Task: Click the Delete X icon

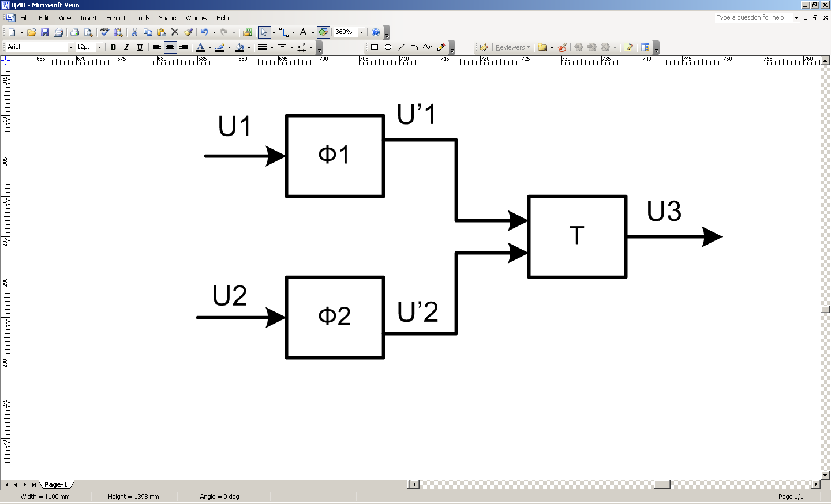Action: pyautogui.click(x=175, y=32)
